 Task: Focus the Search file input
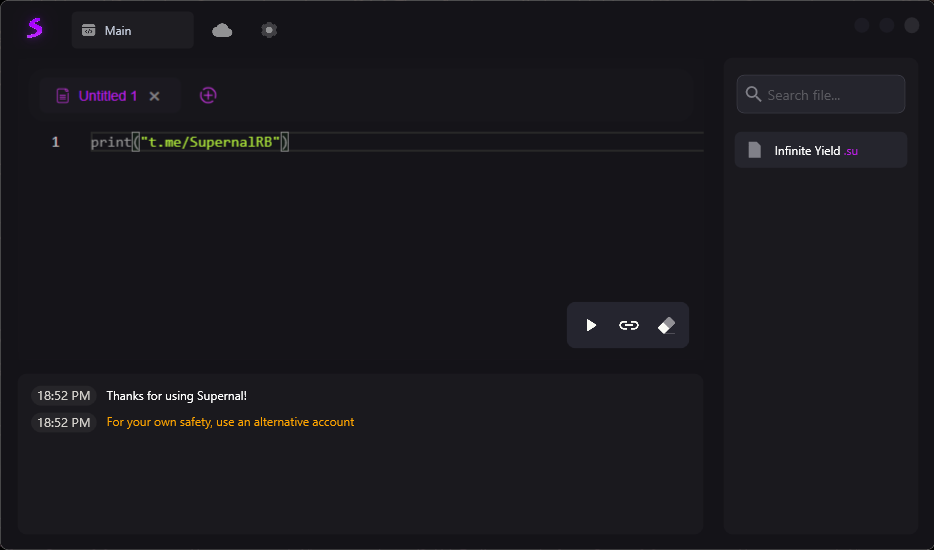pyautogui.click(x=821, y=94)
